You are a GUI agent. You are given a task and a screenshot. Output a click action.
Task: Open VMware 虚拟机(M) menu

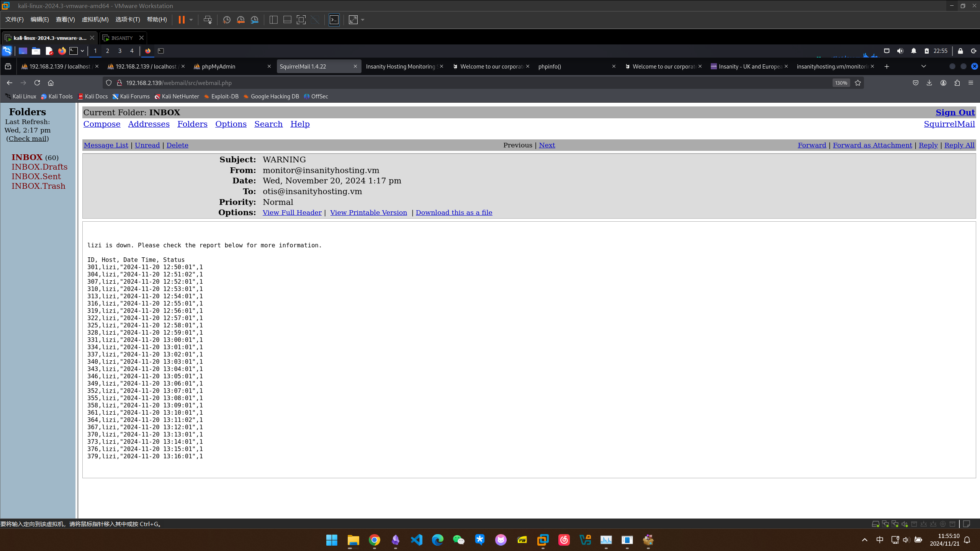coord(95,20)
